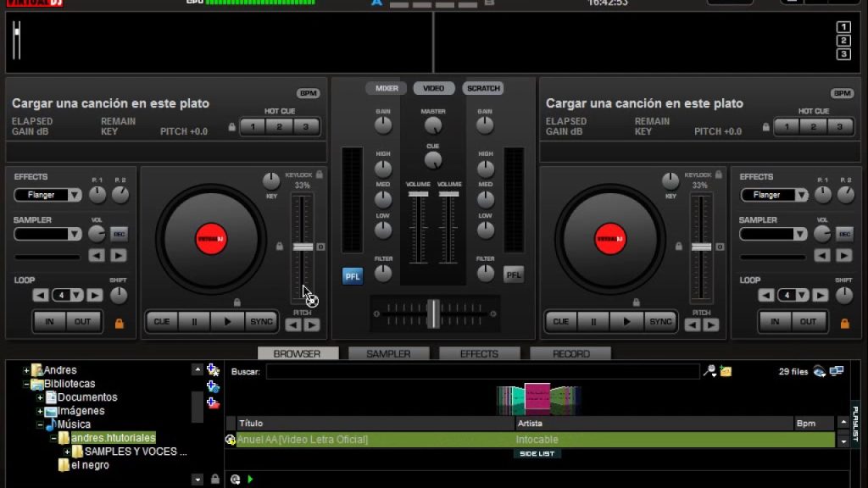The width and height of the screenshot is (868, 488).
Task: Toggle left deck keylock padlock
Action: (x=320, y=175)
